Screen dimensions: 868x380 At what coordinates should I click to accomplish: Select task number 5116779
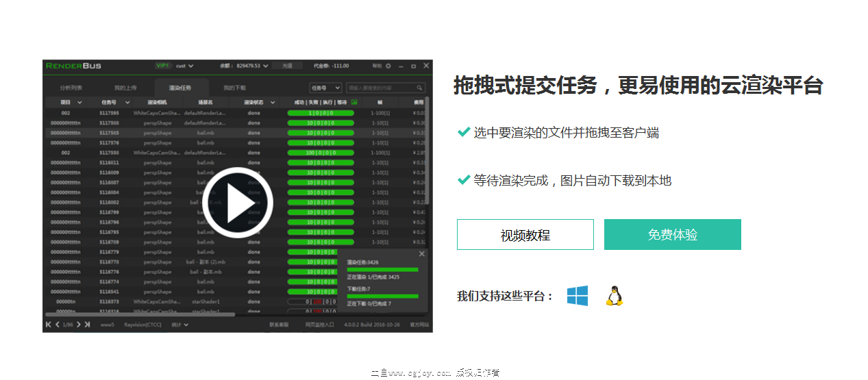(109, 252)
